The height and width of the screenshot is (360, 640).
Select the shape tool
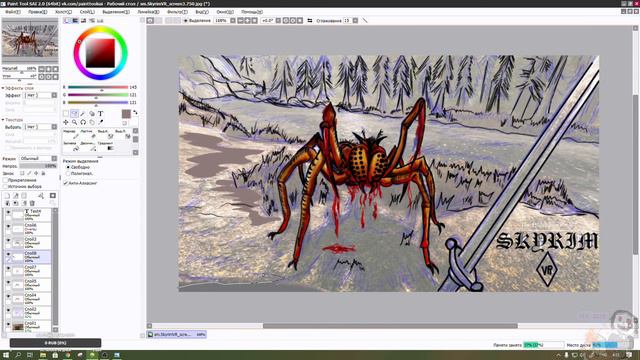point(92,113)
